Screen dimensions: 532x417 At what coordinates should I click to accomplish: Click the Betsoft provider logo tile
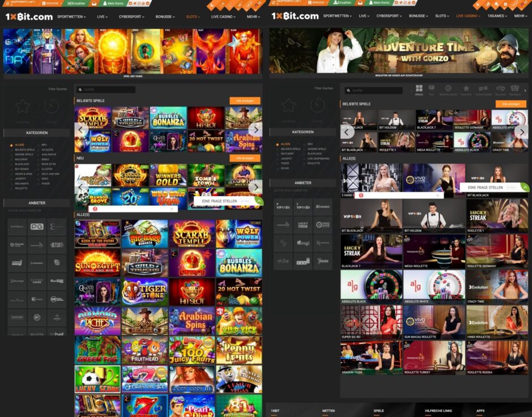[x=57, y=245]
